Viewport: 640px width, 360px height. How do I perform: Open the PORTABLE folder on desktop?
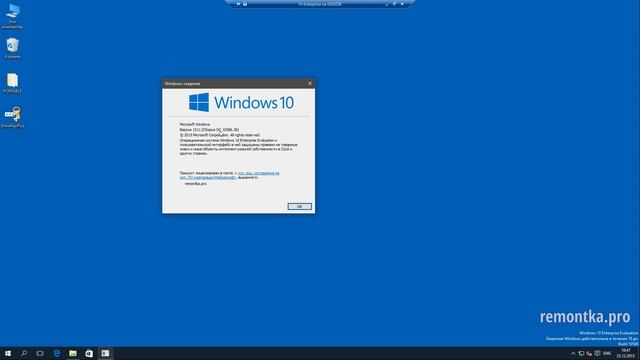(x=12, y=83)
